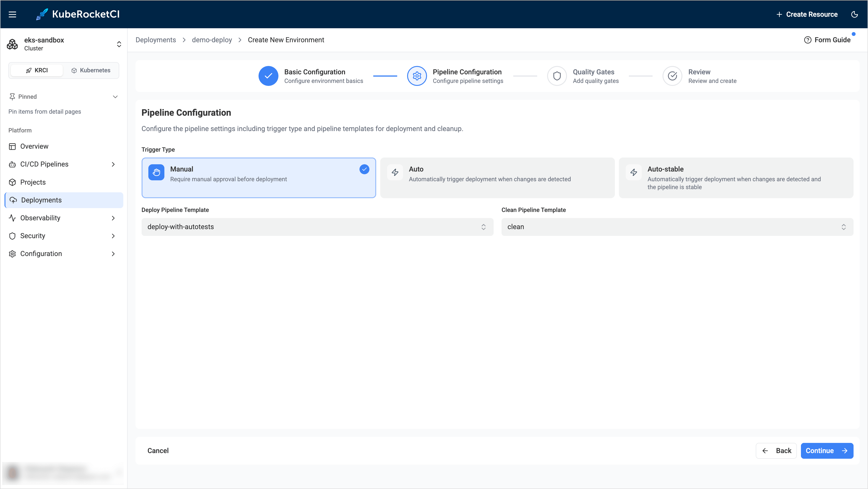The width and height of the screenshot is (868, 489).
Task: Expand the eks-sandbox cluster switcher
Action: (119, 44)
